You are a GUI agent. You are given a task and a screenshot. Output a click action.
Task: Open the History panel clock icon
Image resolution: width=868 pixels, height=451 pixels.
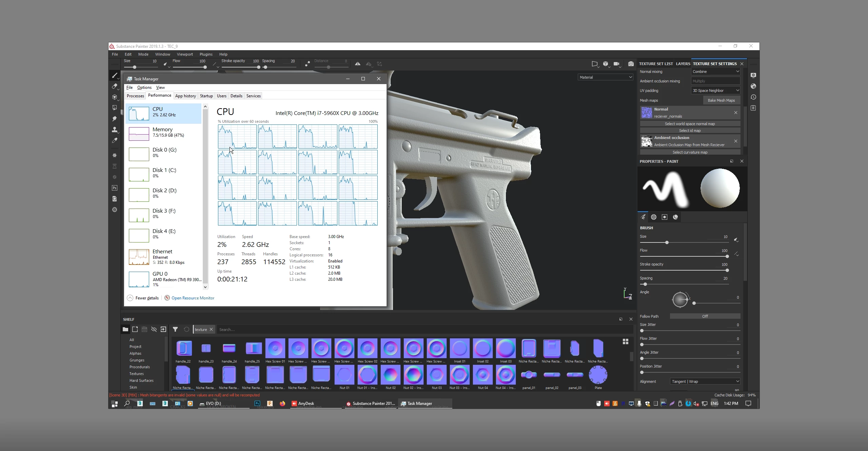pyautogui.click(x=753, y=97)
